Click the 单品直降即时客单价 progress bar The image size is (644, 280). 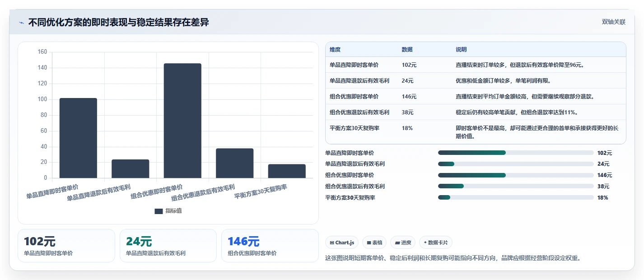click(x=516, y=153)
